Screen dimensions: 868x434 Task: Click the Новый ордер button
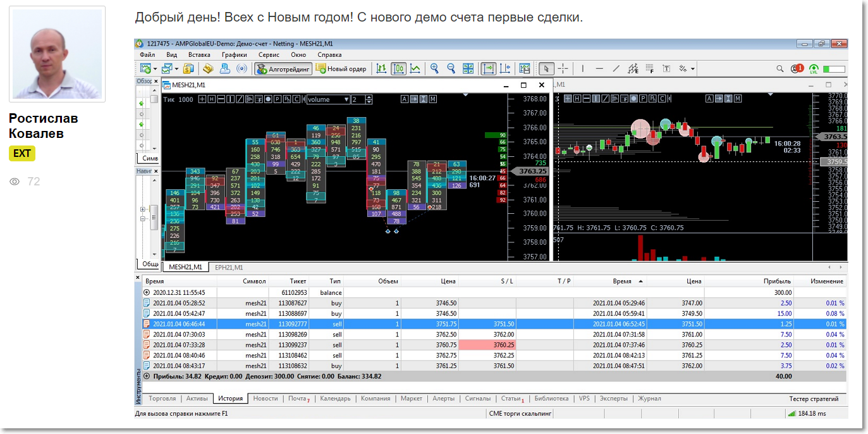pos(341,68)
